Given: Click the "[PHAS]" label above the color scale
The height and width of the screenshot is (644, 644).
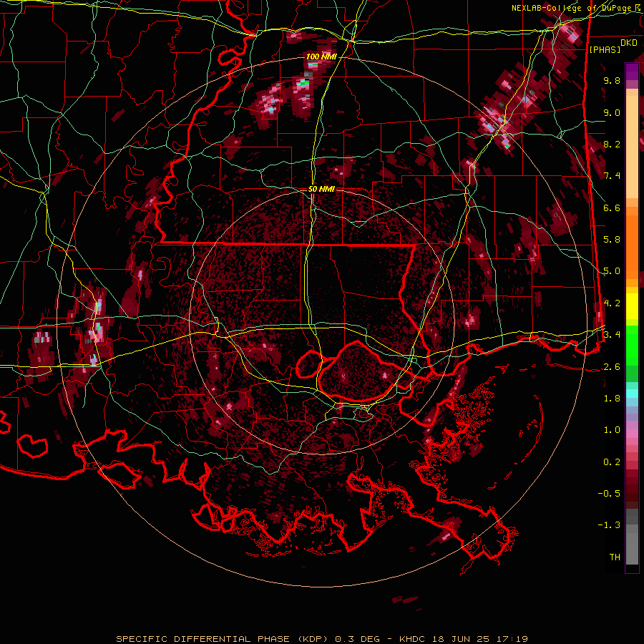Looking at the screenshot, I should point(605,50).
